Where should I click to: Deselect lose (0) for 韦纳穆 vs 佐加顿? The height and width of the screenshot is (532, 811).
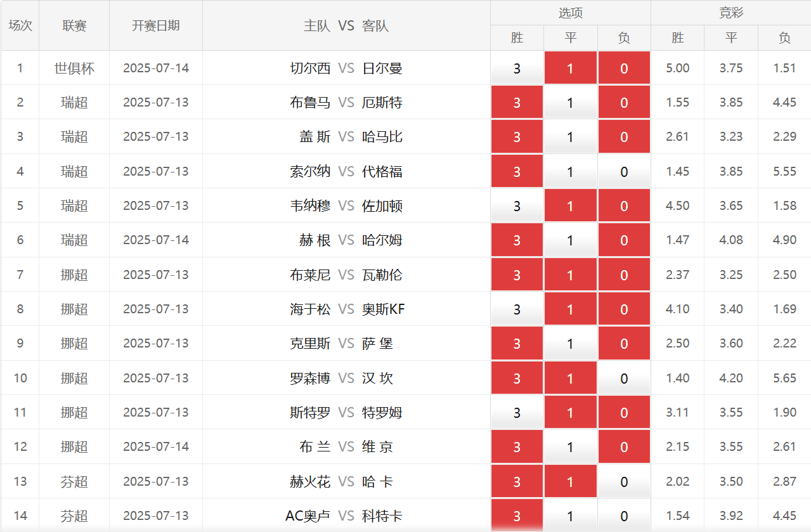click(x=624, y=205)
